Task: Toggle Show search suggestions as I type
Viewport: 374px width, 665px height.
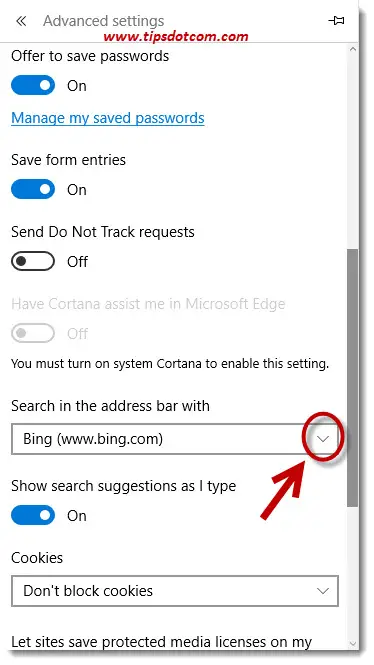Action: (33, 515)
